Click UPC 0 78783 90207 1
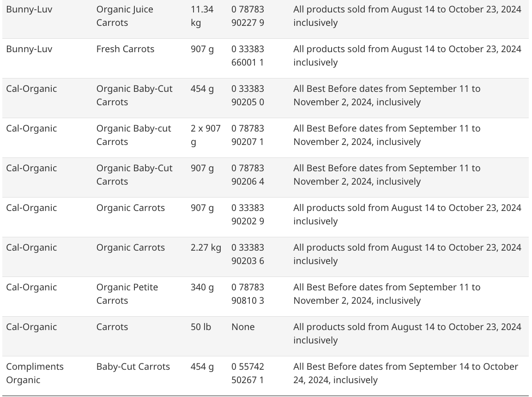Viewport: 532px width, 397px height. click(248, 135)
